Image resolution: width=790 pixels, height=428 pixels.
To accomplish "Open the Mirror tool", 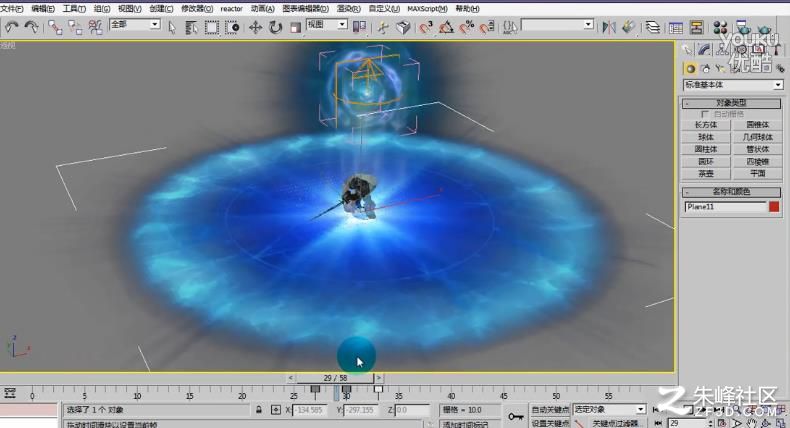I will (609, 27).
